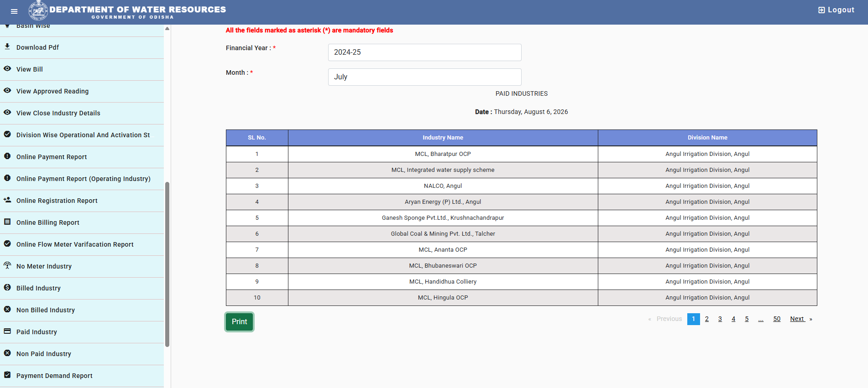Click the cross icon beside Non Billed Industry
The width and height of the screenshot is (868, 388).
[x=7, y=309]
